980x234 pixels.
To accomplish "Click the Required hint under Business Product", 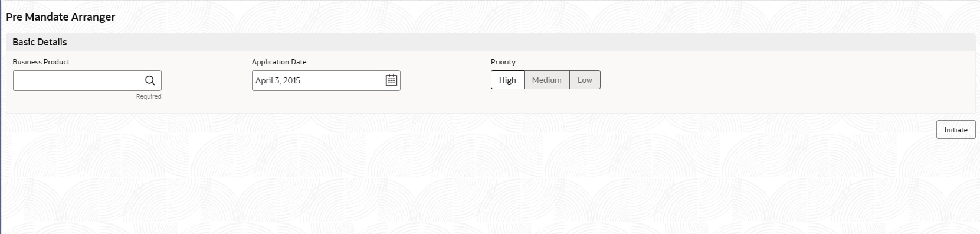I will [x=149, y=96].
